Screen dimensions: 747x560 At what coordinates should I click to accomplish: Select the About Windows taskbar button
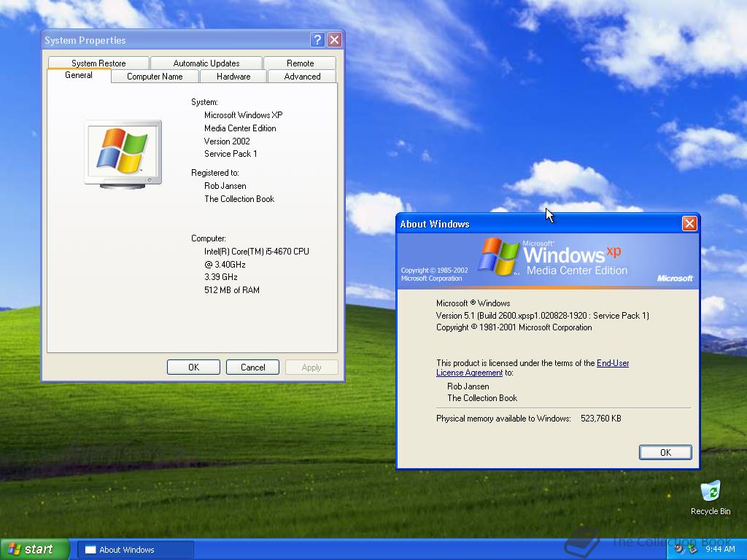click(135, 550)
